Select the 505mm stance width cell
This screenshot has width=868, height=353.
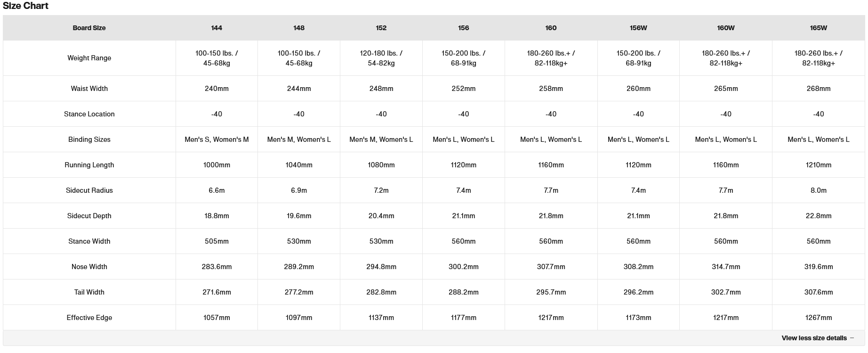coord(217,241)
